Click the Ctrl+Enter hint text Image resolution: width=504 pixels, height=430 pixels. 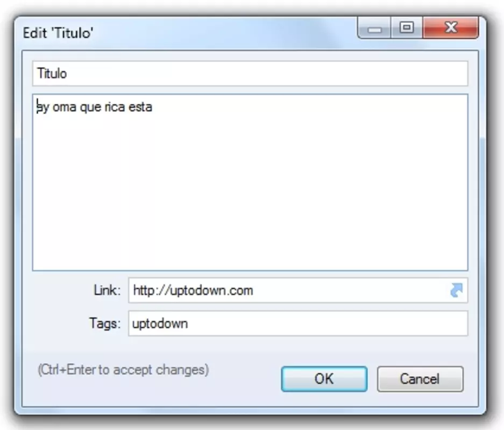coord(123,370)
